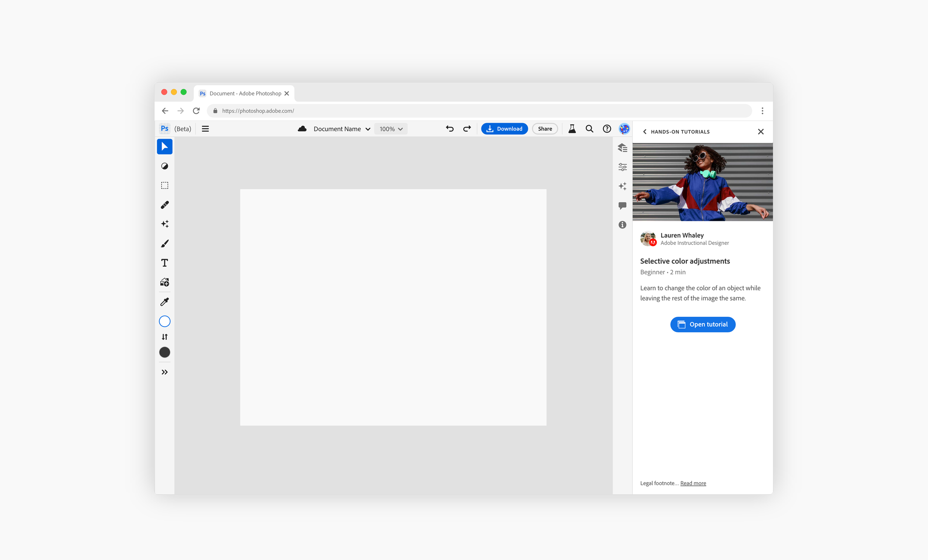The height and width of the screenshot is (560, 928).
Task: Open the 100% zoom dropdown
Action: tap(391, 129)
